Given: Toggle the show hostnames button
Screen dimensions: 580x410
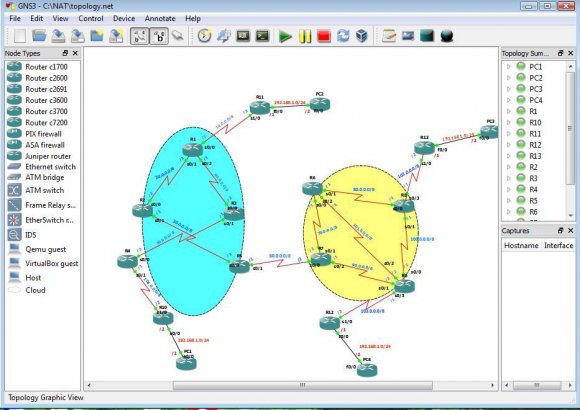Looking at the screenshot, I should [159, 36].
